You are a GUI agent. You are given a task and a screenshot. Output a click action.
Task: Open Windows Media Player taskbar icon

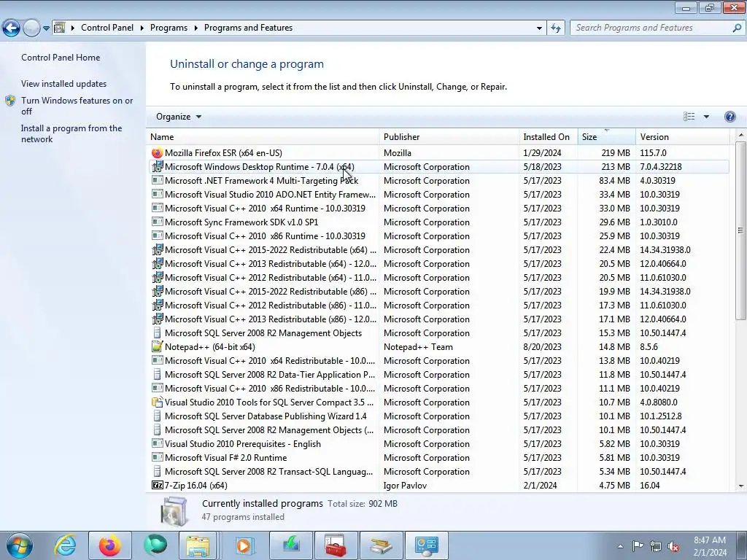click(x=244, y=545)
